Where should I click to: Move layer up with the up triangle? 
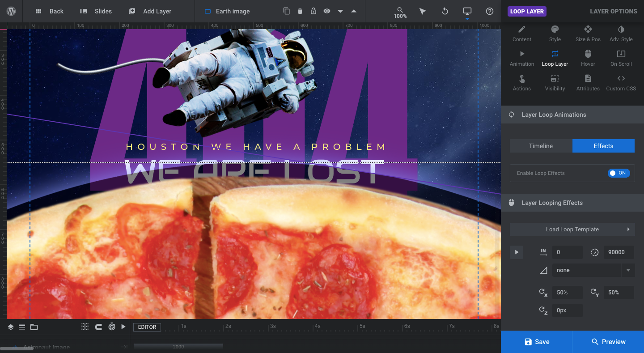click(354, 11)
